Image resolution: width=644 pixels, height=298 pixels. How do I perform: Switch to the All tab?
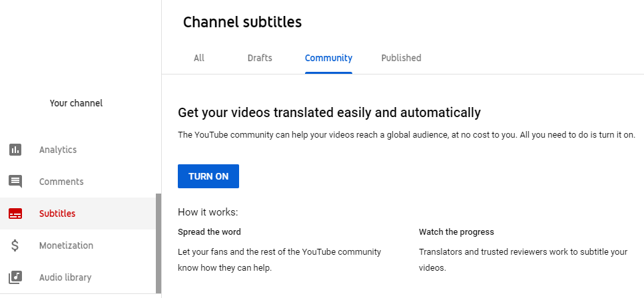(198, 58)
